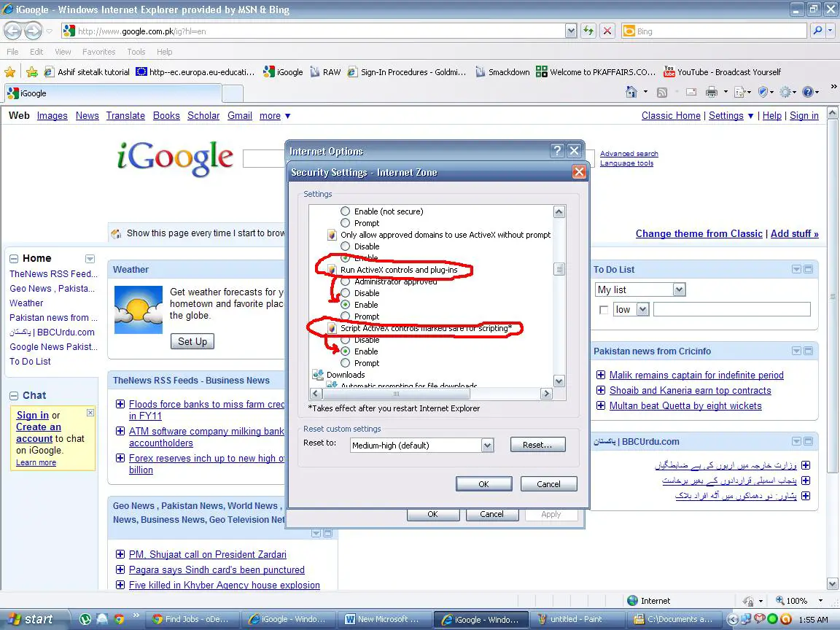Open the low priority dropdown in To Do List
The image size is (840, 630).
pyautogui.click(x=643, y=310)
